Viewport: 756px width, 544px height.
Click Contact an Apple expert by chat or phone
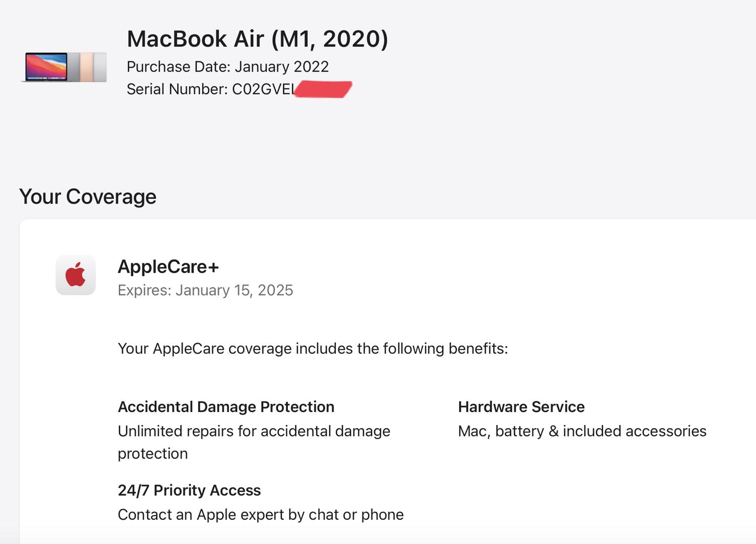pyautogui.click(x=260, y=514)
